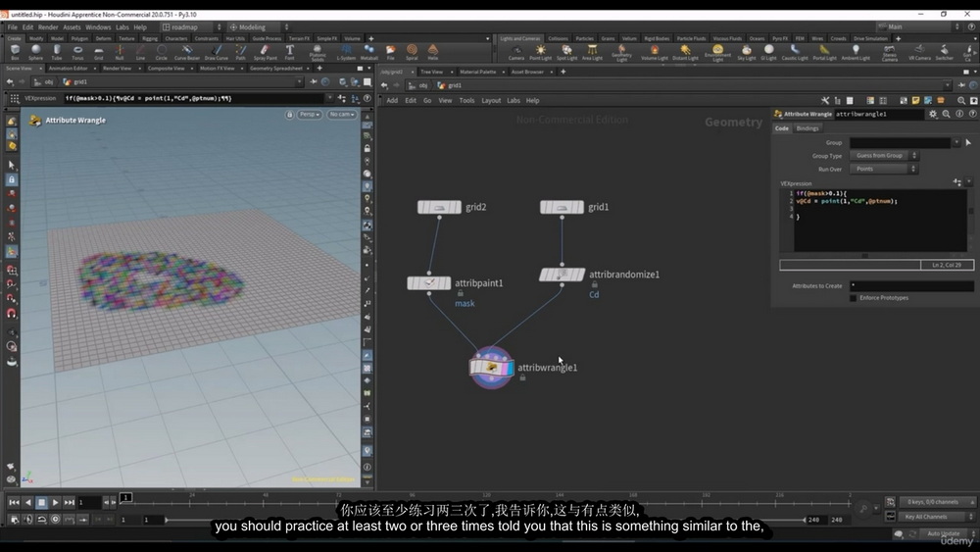Click the Play forward button
The image size is (980, 552).
pyautogui.click(x=55, y=502)
